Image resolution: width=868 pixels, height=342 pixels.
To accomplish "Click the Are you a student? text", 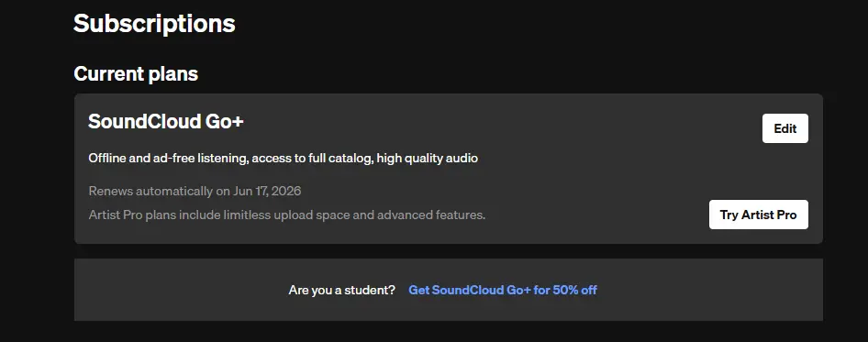I will [x=341, y=290].
